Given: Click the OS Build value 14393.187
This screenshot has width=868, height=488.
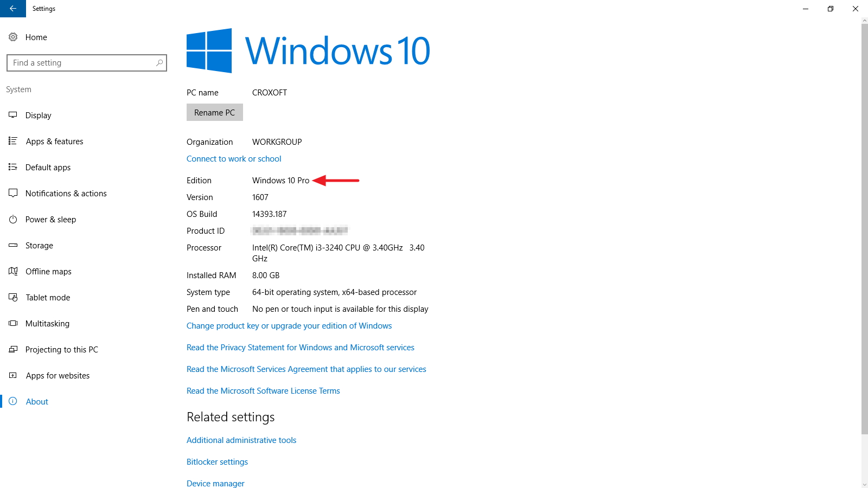Looking at the screenshot, I should click(270, 214).
